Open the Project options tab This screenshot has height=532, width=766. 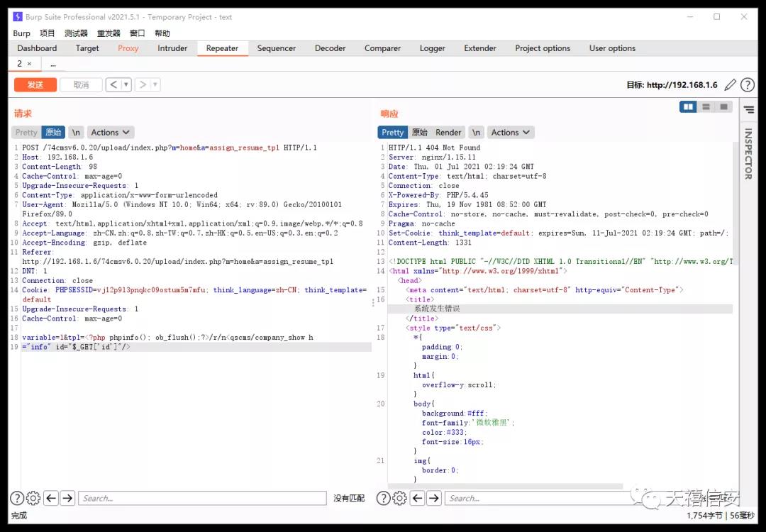click(x=543, y=48)
